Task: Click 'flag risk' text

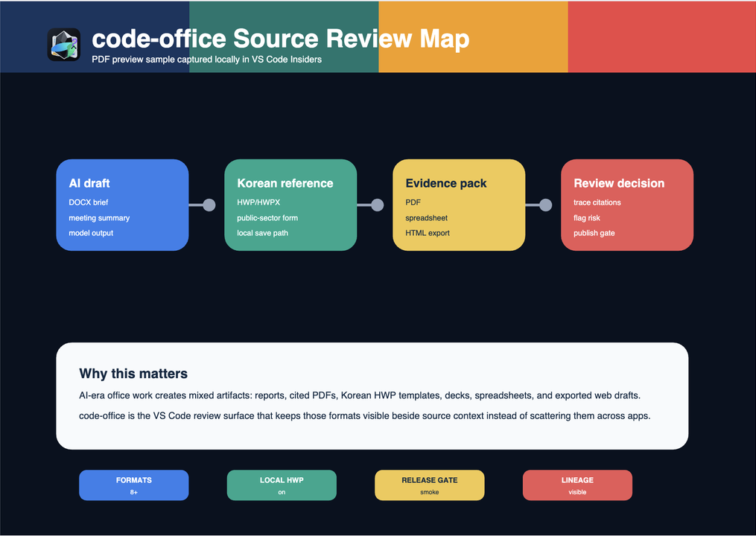Action: pyautogui.click(x=587, y=218)
